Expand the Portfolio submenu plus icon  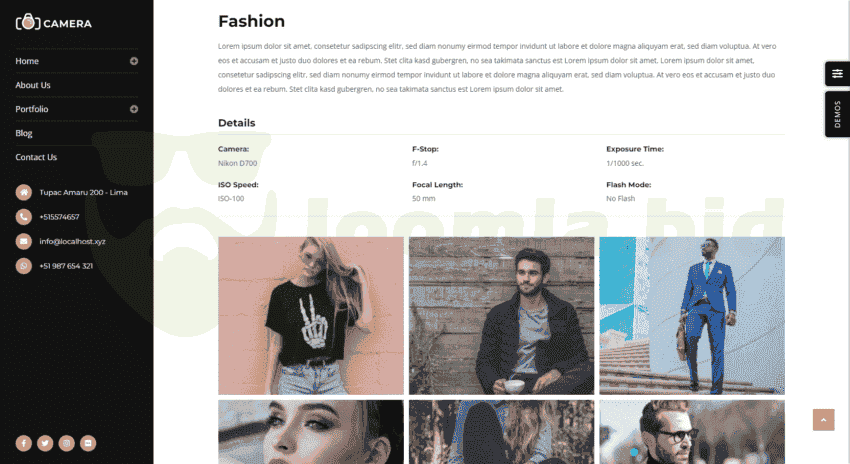coord(134,109)
